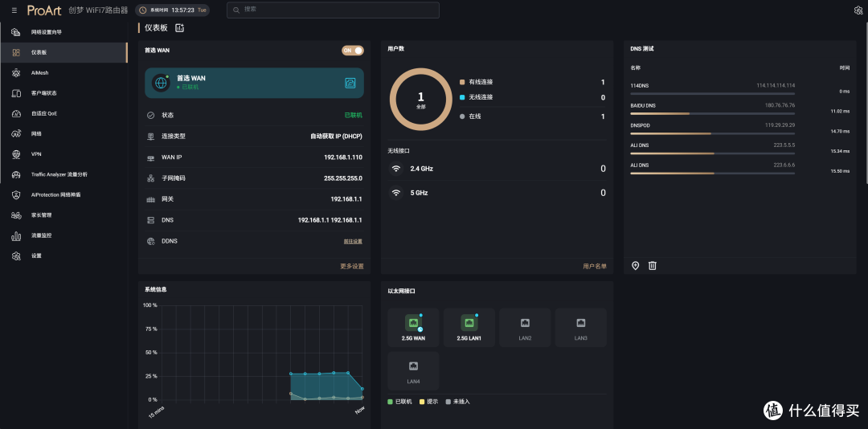Open the 设置 menu item in sidebar
This screenshot has height=429, width=868.
(63, 255)
